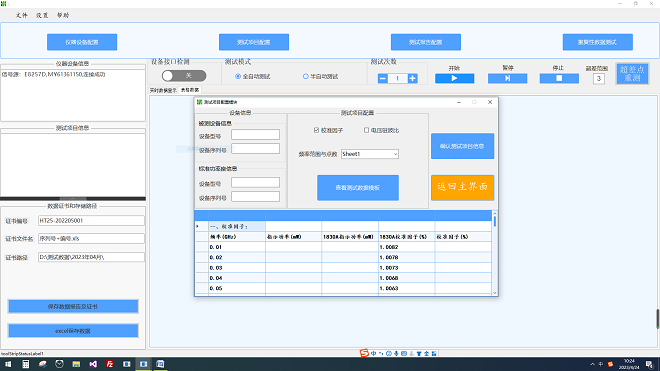Viewport: 660px width, 371px height.
Task: Click the taskbar clock
Action: click(x=629, y=364)
